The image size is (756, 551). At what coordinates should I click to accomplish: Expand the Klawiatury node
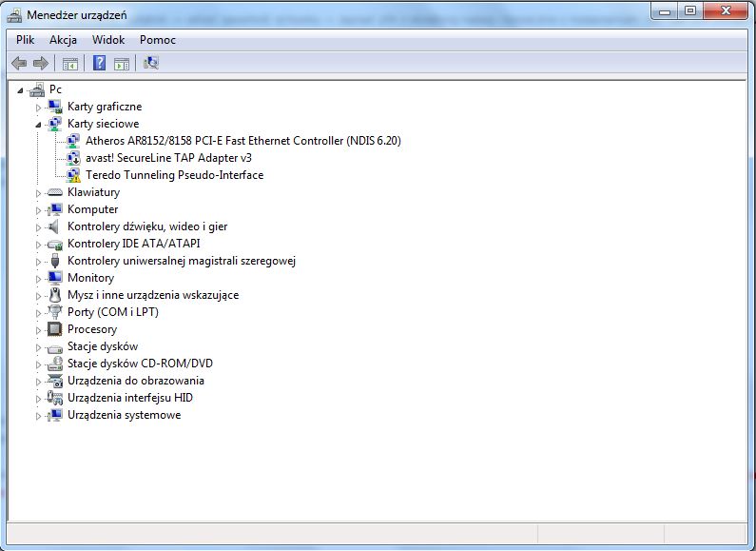click(x=38, y=193)
